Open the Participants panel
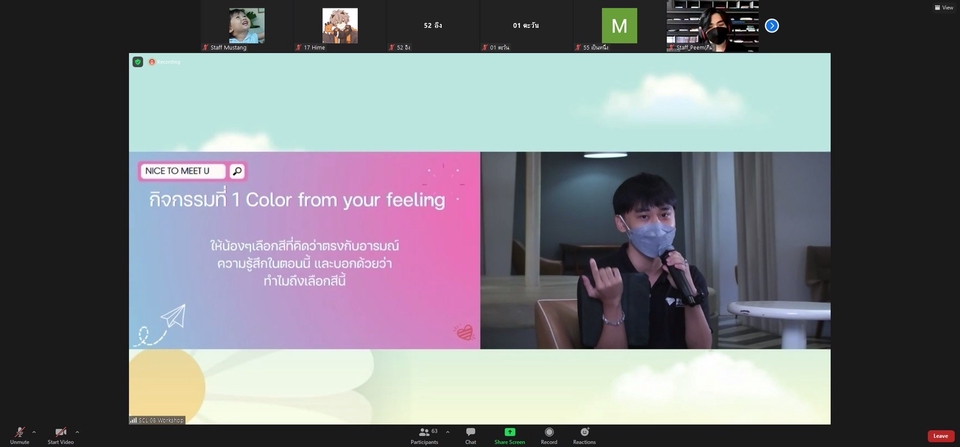This screenshot has width=960, height=447. point(425,434)
